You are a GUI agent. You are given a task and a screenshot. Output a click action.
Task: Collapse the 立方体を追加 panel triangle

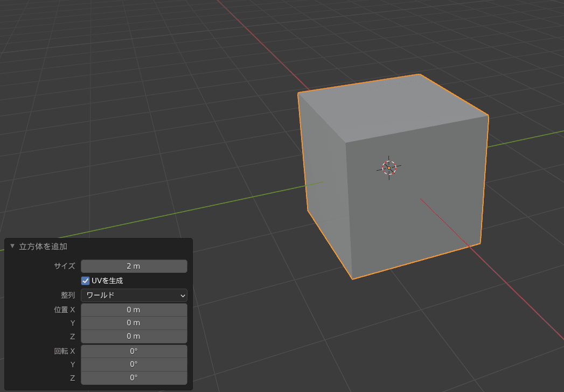12,247
